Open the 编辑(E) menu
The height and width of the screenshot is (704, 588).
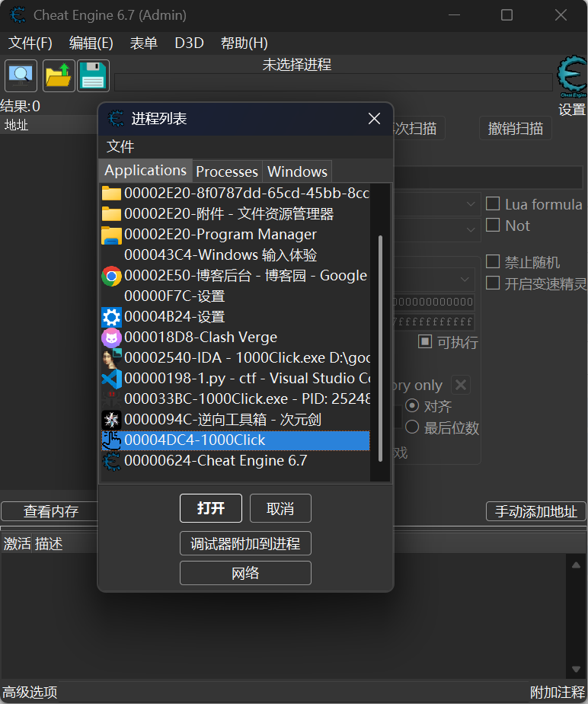91,43
